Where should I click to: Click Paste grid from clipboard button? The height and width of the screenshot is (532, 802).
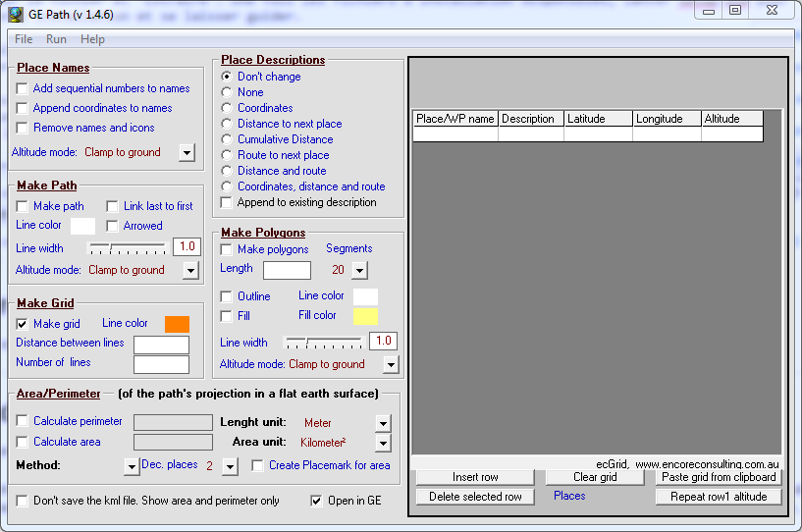tap(719, 477)
